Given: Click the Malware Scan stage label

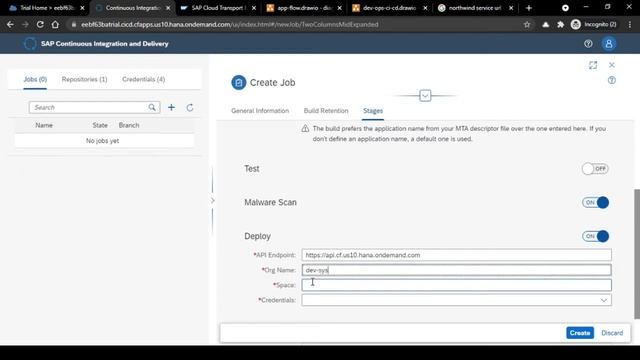Looking at the screenshot, I should pos(270,202).
